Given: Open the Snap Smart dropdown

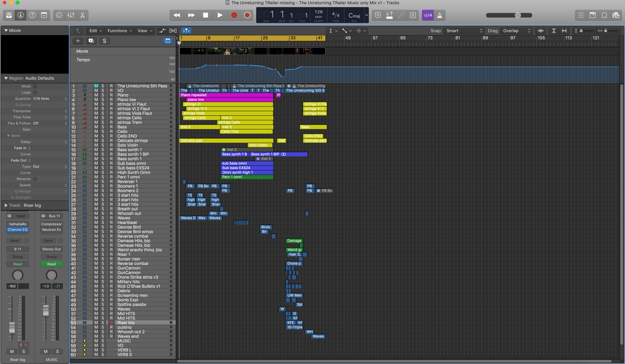Looking at the screenshot, I should pos(464,31).
